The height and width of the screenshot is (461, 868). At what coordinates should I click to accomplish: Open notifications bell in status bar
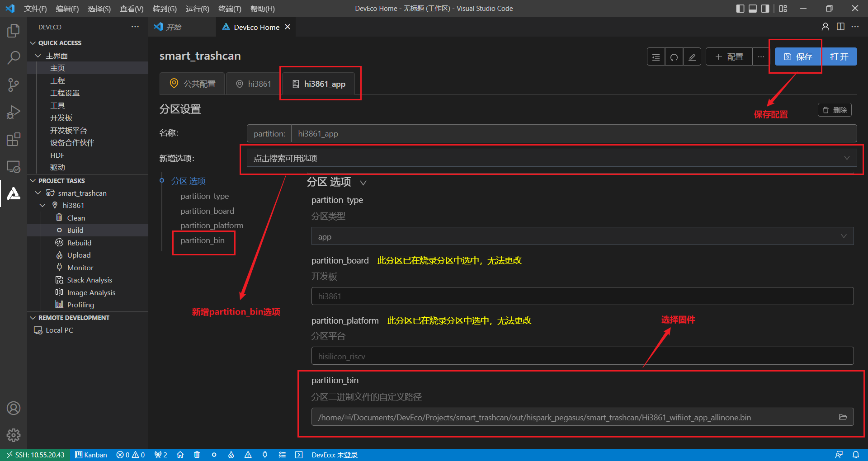855,455
